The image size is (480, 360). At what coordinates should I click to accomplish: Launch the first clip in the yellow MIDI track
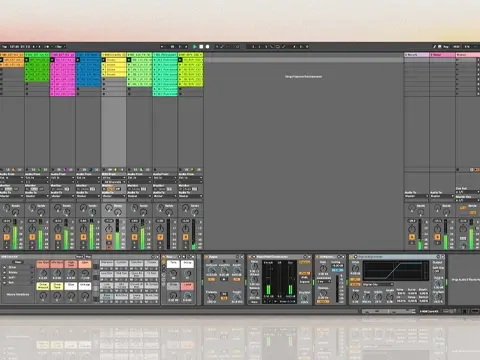tap(104, 60)
